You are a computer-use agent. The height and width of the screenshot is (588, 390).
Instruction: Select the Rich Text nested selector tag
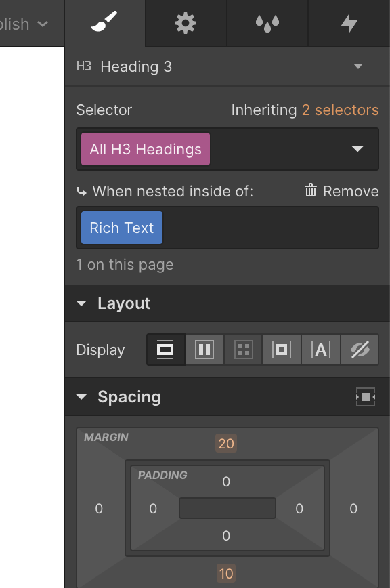pyautogui.click(x=121, y=228)
